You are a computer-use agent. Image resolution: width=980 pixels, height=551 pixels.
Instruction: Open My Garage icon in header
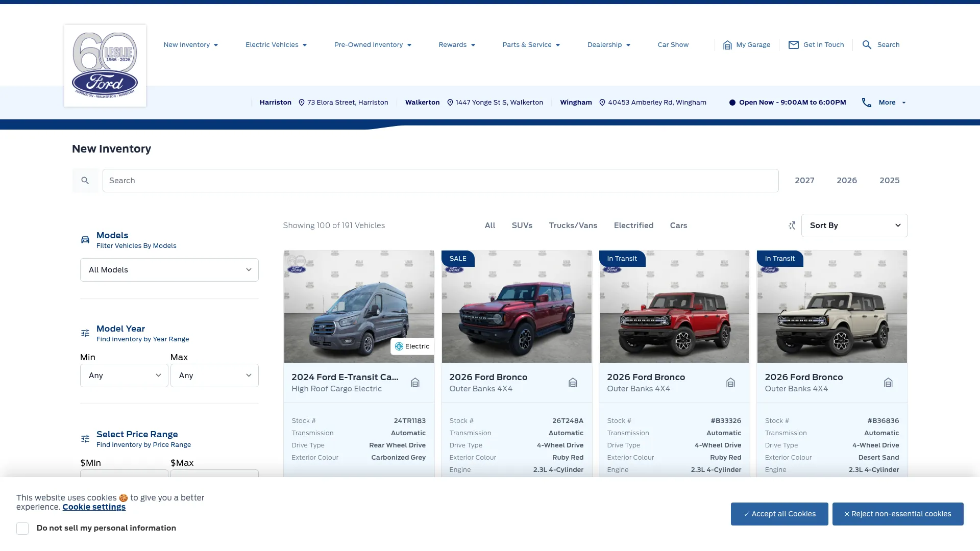coord(727,45)
